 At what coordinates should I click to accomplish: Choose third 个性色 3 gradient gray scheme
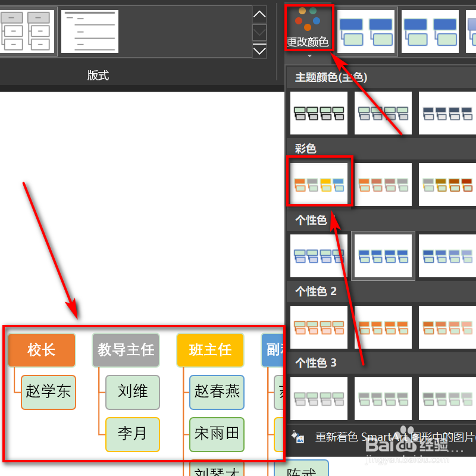coord(447,398)
